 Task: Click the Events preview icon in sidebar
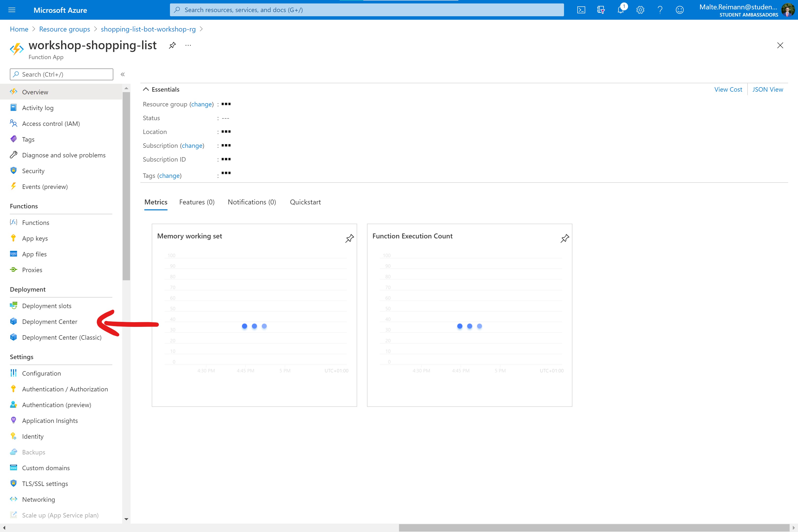[14, 186]
